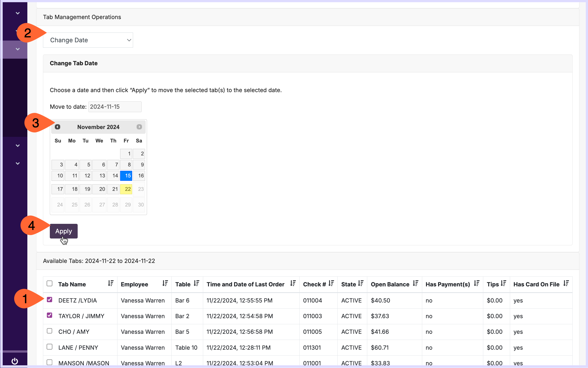
Task: Sort by Tips column icon
Action: click(x=503, y=283)
